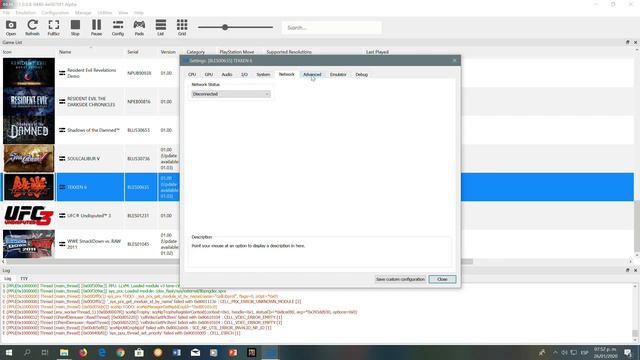Switch to List view icon

pos(160,27)
